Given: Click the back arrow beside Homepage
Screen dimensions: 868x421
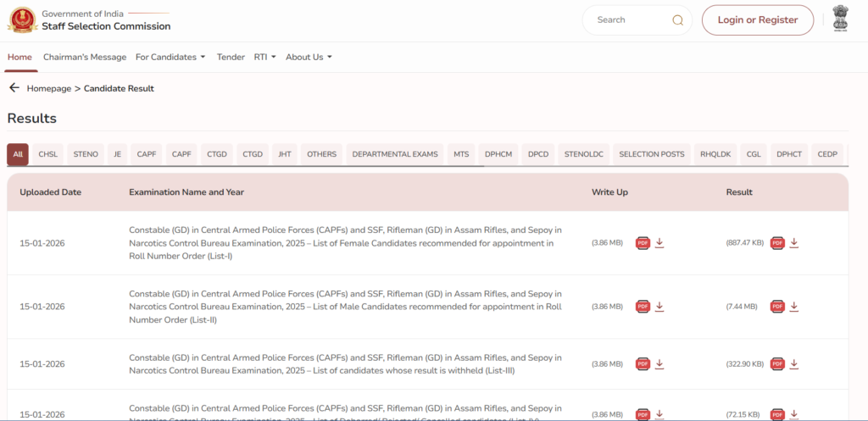Looking at the screenshot, I should point(14,88).
